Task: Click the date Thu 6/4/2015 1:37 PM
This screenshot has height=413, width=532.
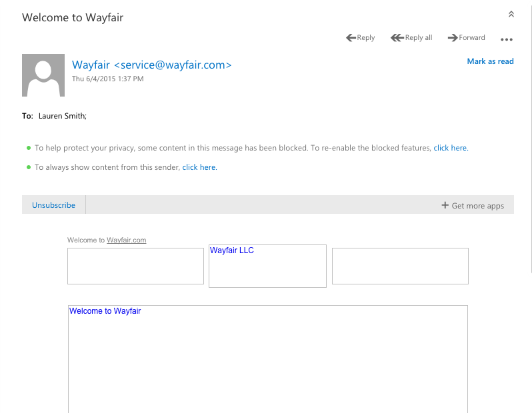Action: click(x=108, y=79)
